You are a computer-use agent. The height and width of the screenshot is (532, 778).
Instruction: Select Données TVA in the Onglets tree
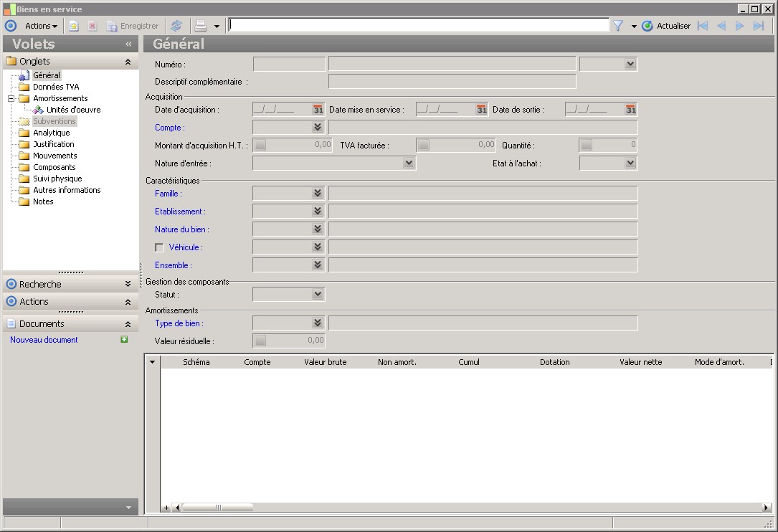pyautogui.click(x=56, y=87)
